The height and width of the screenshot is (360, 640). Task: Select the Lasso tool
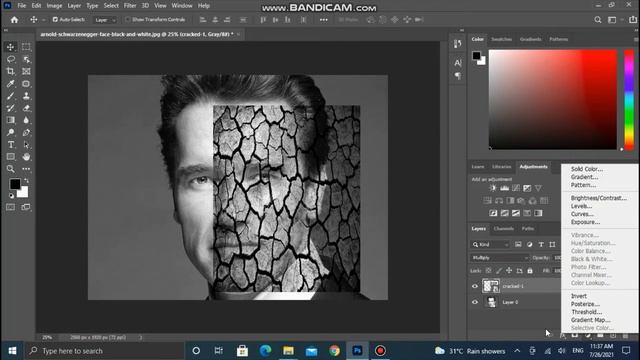[11, 59]
